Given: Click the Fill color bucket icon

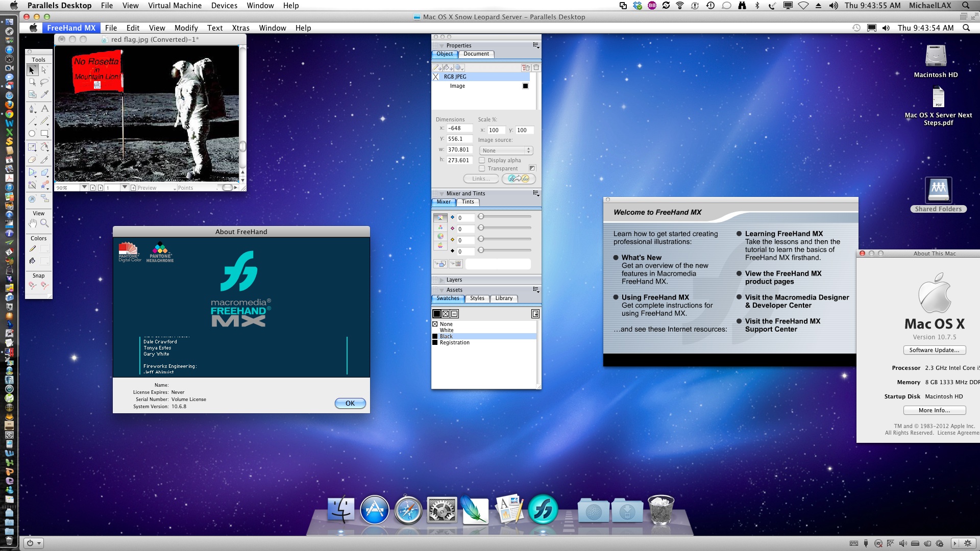Looking at the screenshot, I should (x=33, y=261).
